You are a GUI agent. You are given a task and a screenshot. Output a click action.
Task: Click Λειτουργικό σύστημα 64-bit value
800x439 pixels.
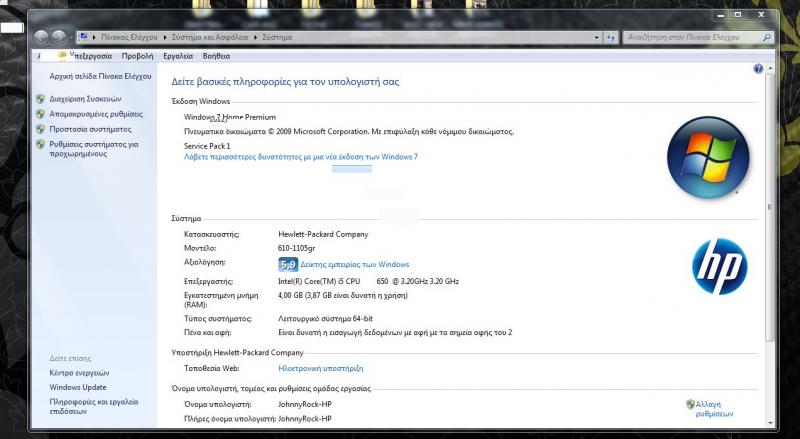point(326,319)
